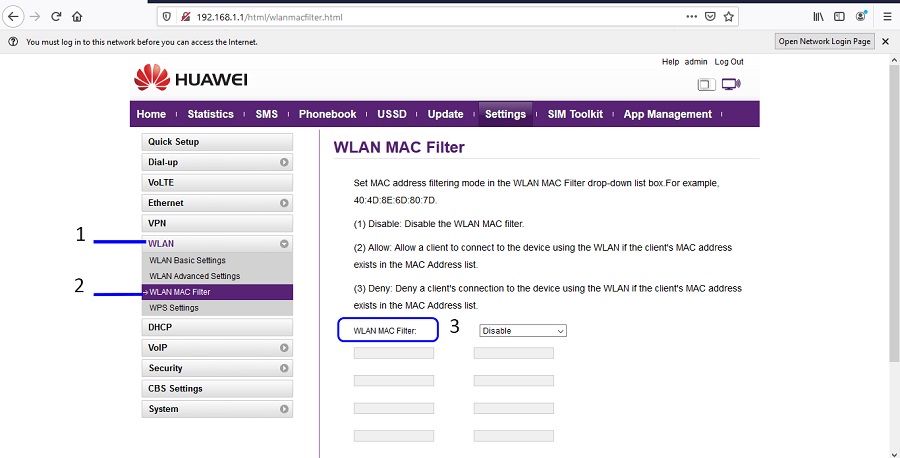Open WPS Settings
The width and height of the screenshot is (900, 458).
tap(174, 308)
